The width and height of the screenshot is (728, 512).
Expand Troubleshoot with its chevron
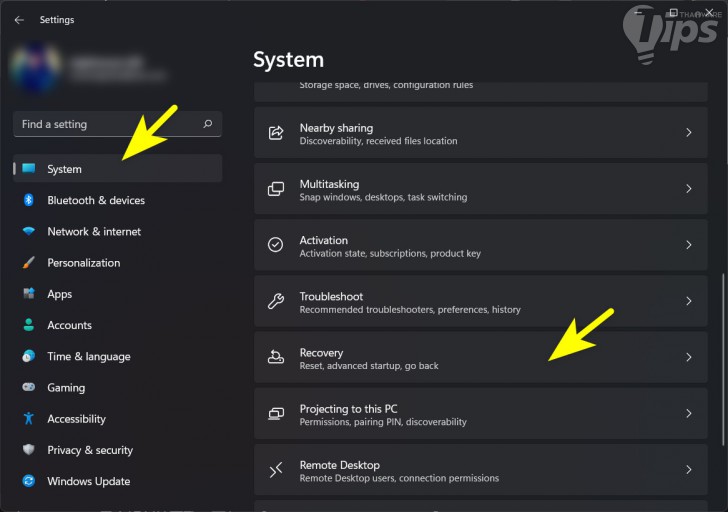[689, 301]
